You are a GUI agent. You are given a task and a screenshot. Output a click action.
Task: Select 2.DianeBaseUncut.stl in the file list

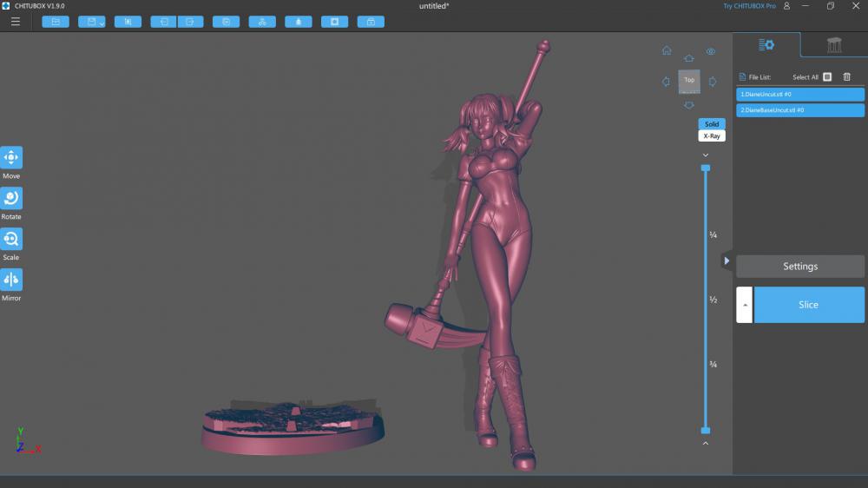coord(800,110)
